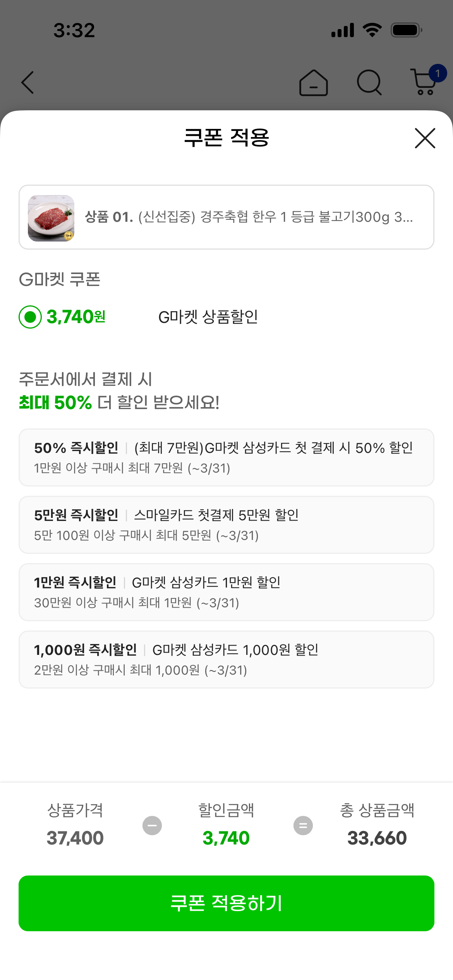This screenshot has width=453, height=980.
Task: Tap the 총 상품금액 33,660 total
Action: 377,838
